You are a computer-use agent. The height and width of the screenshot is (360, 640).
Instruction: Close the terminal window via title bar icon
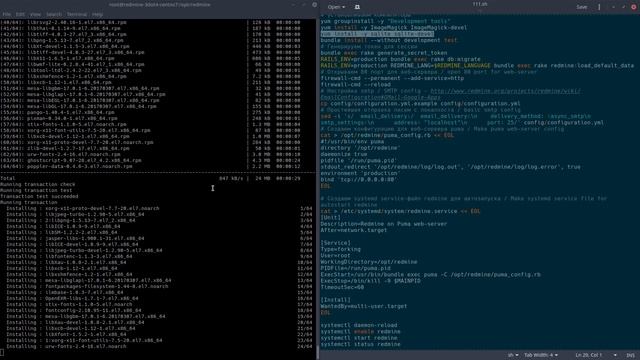(x=314, y=5)
